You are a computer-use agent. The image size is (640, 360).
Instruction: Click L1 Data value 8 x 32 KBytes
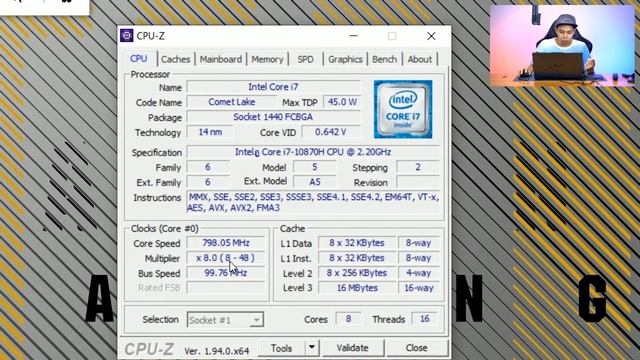357,243
